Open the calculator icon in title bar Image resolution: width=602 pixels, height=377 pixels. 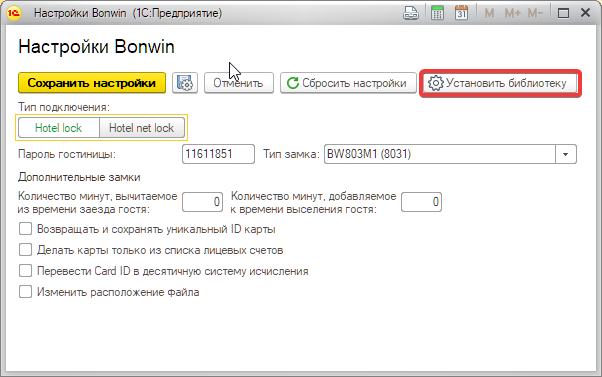coord(437,13)
